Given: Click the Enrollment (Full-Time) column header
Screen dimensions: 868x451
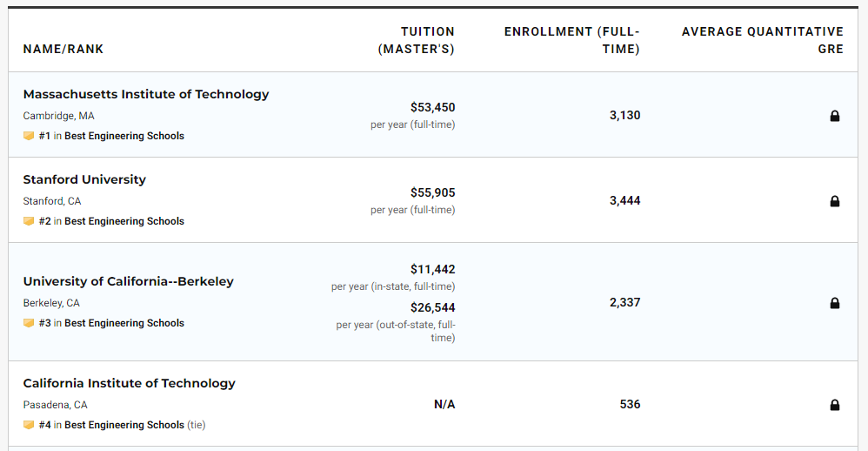Looking at the screenshot, I should 572,40.
